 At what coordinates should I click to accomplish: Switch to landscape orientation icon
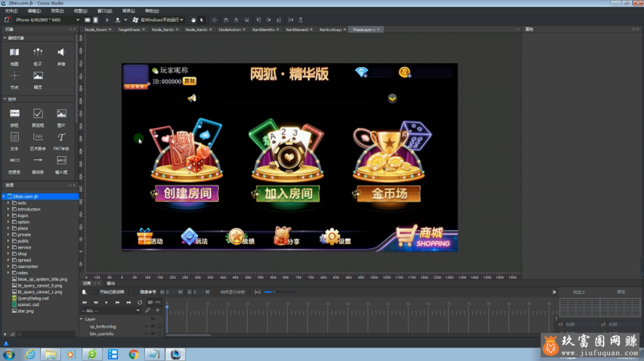click(88, 20)
